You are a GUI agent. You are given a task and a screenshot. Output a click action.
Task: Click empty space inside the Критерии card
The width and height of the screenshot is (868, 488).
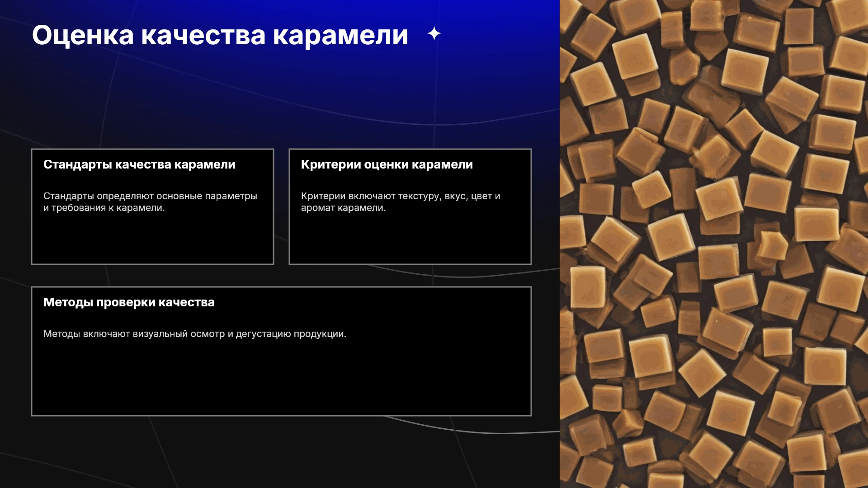410,239
